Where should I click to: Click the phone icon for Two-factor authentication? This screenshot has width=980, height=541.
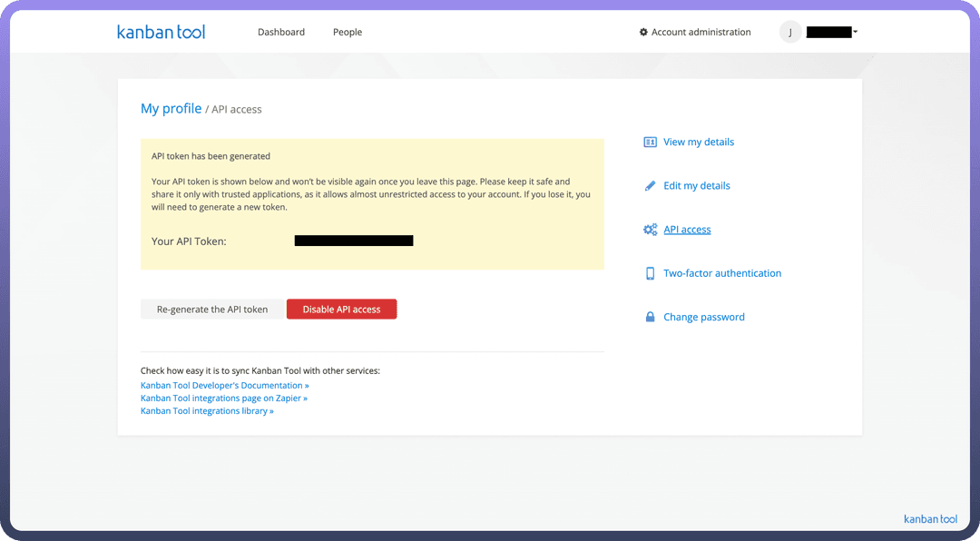[650, 273]
